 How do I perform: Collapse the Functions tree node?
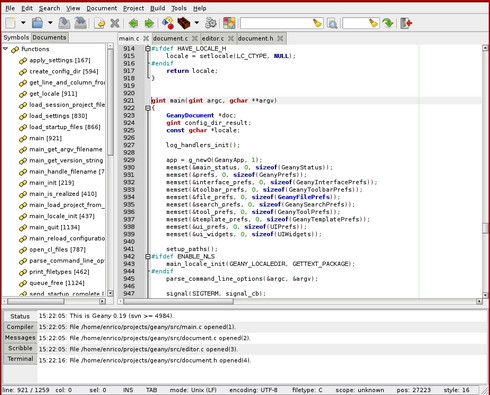pyautogui.click(x=6, y=49)
